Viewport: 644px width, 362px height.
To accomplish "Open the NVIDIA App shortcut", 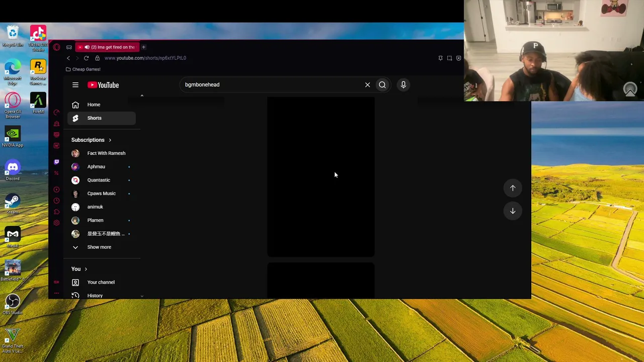I will coord(13,137).
